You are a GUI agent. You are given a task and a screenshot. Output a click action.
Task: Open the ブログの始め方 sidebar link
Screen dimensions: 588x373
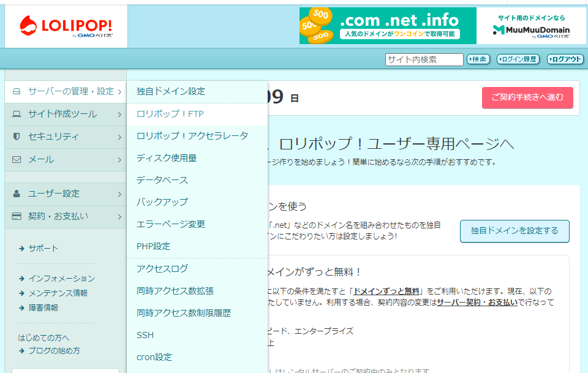tap(55, 352)
